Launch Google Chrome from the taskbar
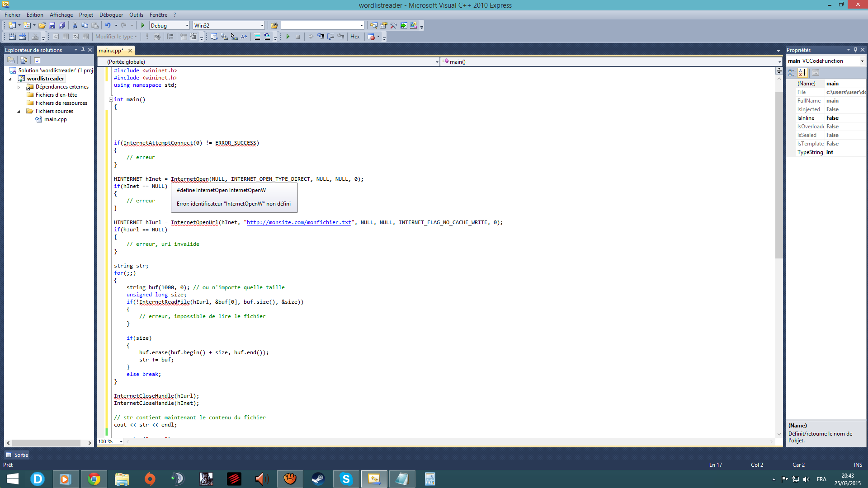 (94, 479)
